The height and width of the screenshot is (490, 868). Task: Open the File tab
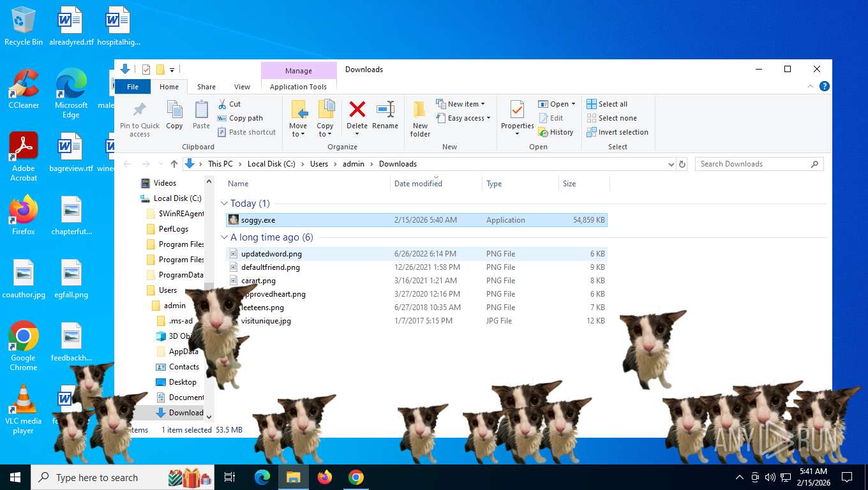click(133, 87)
